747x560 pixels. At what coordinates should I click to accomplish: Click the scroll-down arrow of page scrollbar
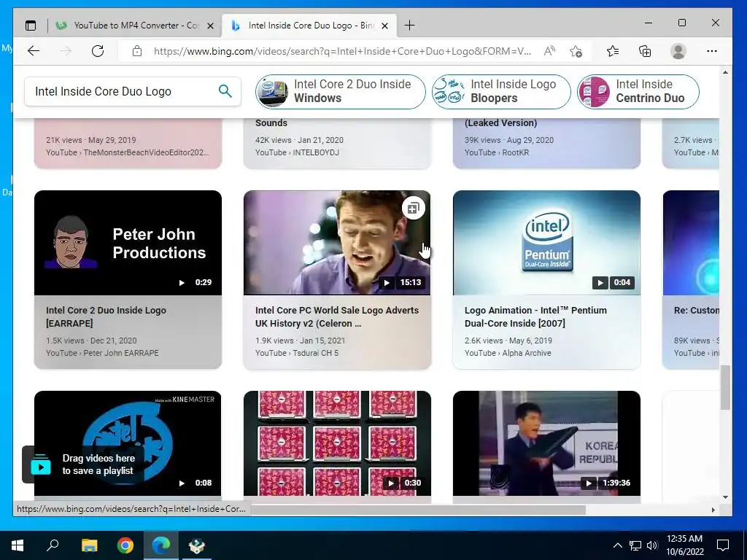click(725, 497)
